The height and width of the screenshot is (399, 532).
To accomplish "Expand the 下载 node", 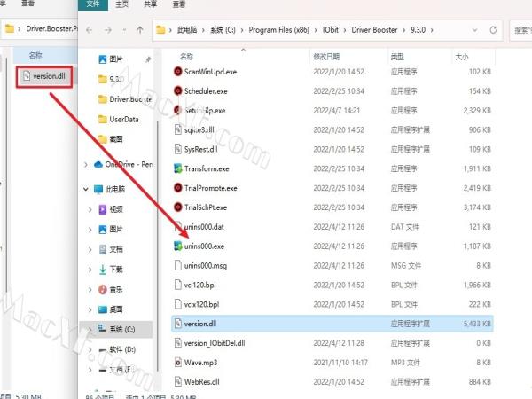I will pyautogui.click(x=90, y=270).
